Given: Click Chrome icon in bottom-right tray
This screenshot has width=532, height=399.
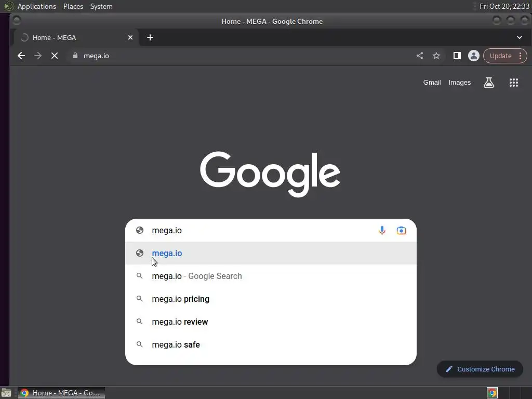Looking at the screenshot, I should pos(492,393).
